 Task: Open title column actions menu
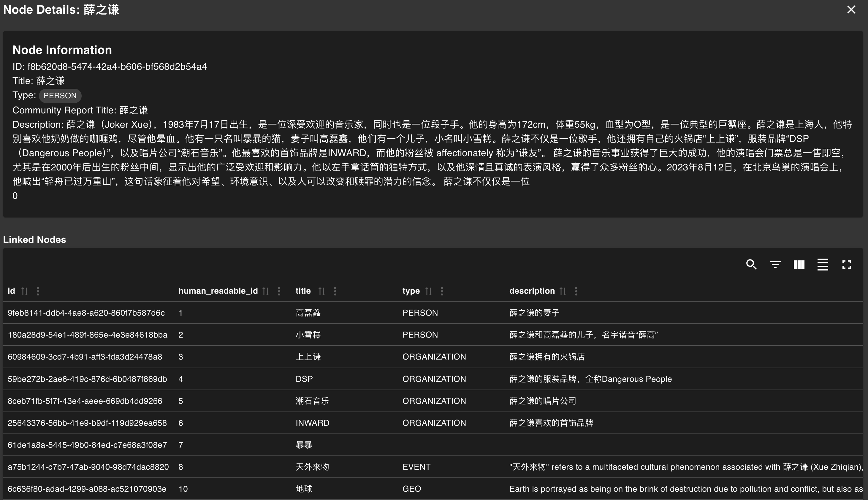(x=335, y=291)
